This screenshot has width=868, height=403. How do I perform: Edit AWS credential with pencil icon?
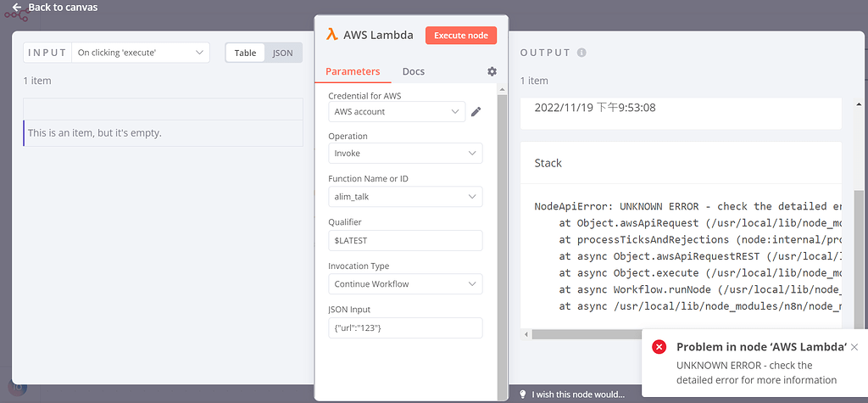476,112
